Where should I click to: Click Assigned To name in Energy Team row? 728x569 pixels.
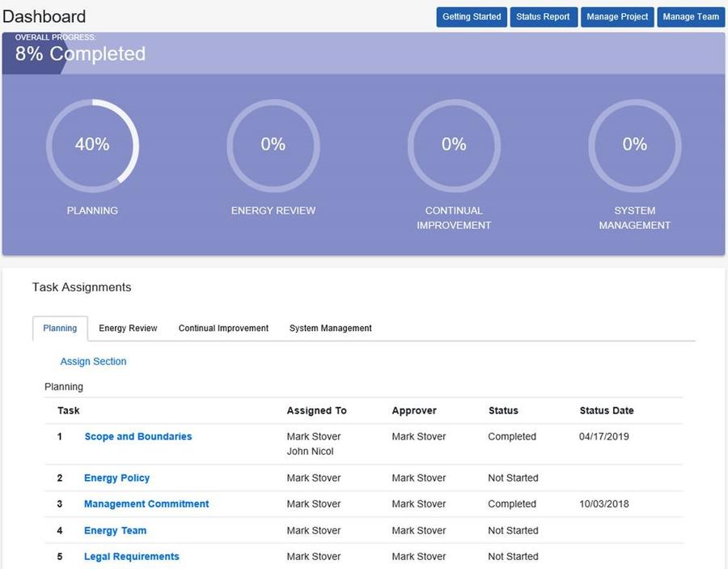click(x=314, y=530)
